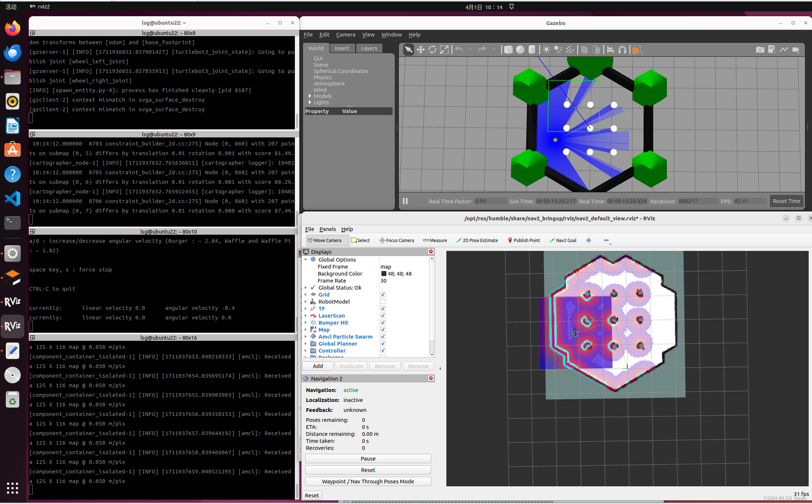Expand Global Options in the Displays panel
Image resolution: width=812 pixels, height=504 pixels.
point(306,259)
